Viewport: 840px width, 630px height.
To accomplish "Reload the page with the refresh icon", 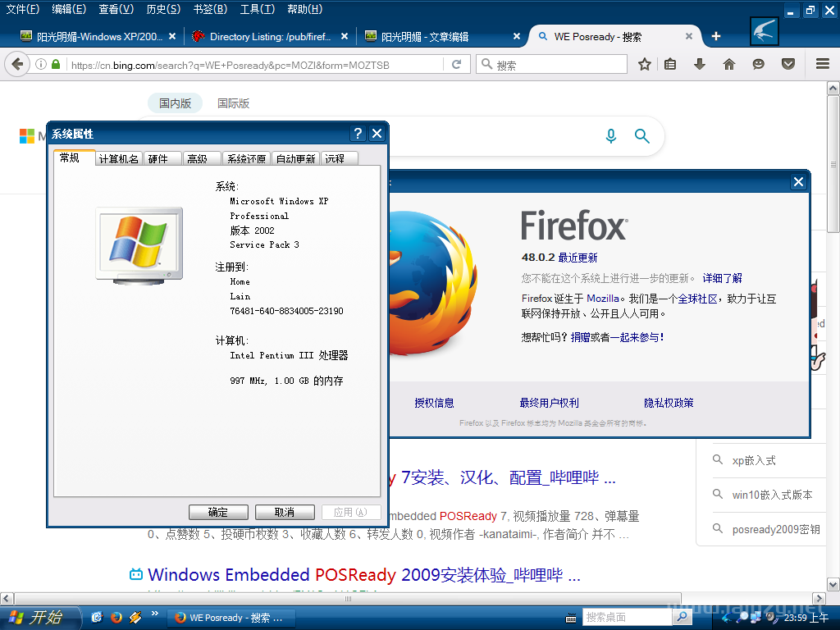I will coord(456,65).
